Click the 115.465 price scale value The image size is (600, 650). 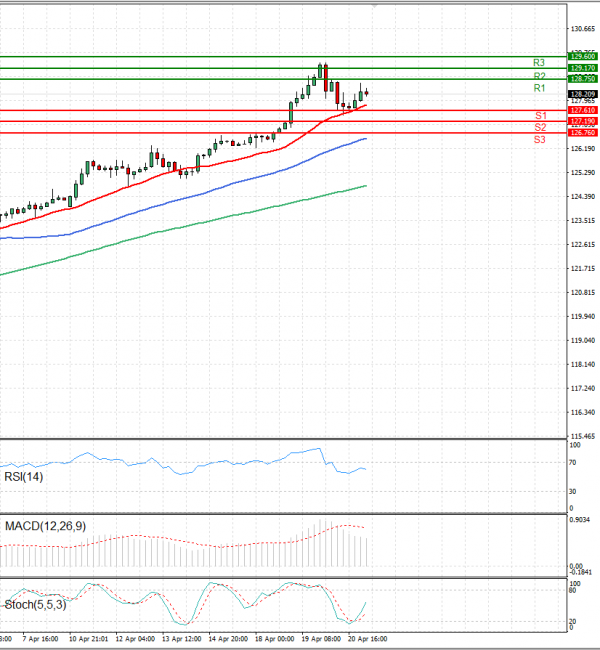coord(582,436)
